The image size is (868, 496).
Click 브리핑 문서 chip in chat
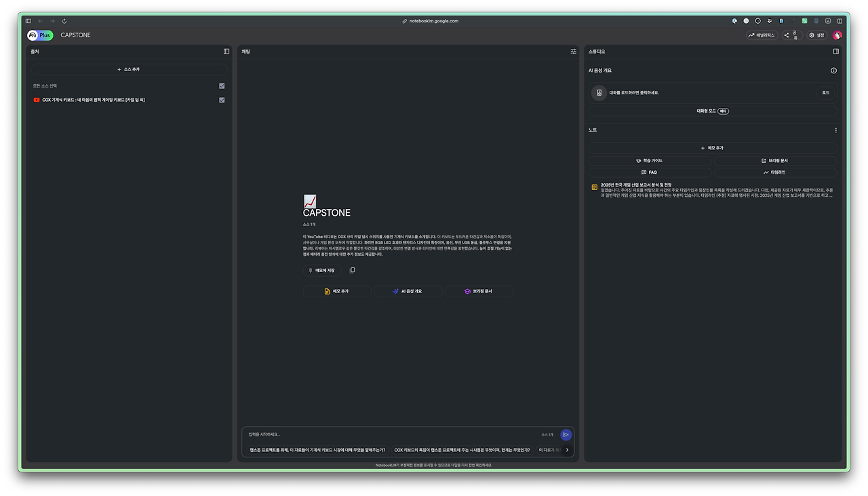click(x=479, y=291)
